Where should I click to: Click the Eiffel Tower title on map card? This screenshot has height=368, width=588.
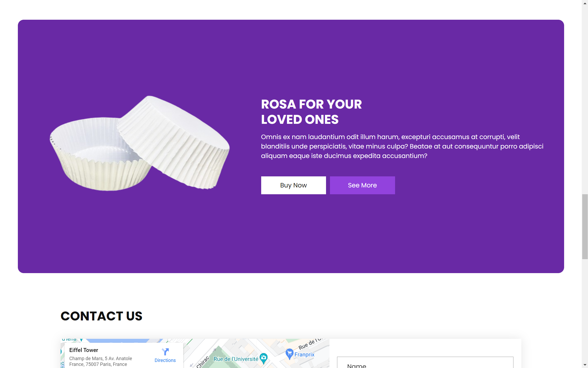click(84, 350)
